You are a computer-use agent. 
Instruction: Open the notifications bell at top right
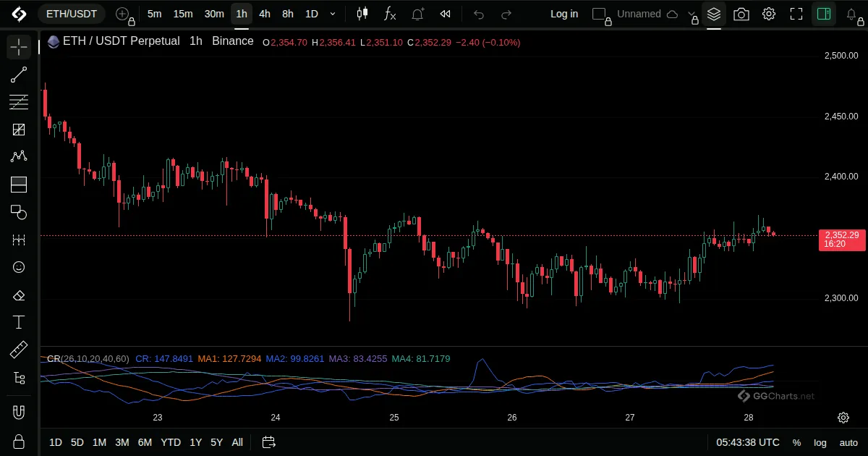(852, 14)
